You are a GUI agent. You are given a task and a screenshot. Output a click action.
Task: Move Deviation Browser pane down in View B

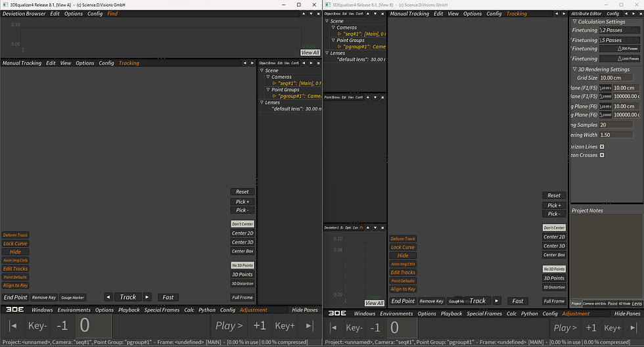(x=375, y=227)
